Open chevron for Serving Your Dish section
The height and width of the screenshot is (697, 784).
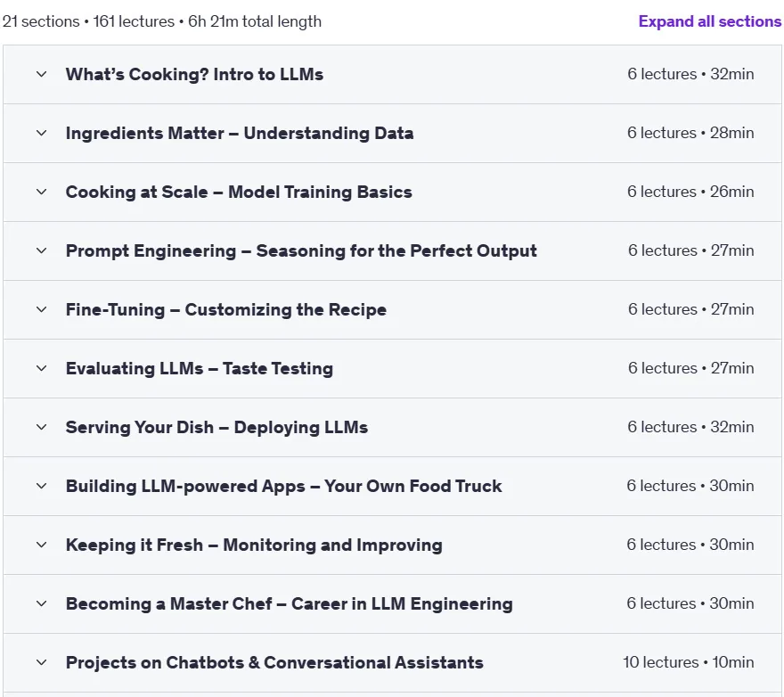tap(42, 427)
